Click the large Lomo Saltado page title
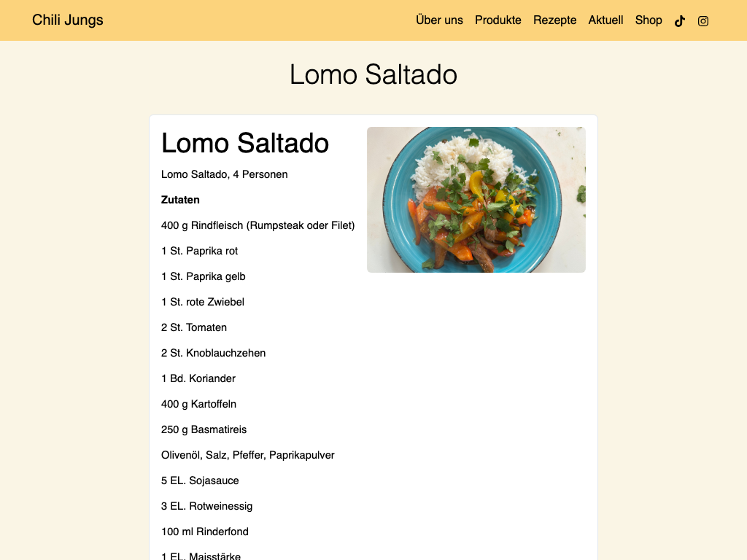Screen dimensions: 747x560 373,75
